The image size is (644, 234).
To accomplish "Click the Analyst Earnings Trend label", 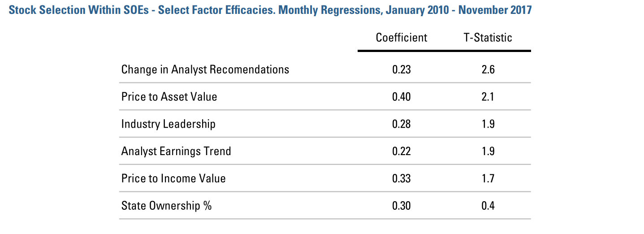I will [176, 151].
